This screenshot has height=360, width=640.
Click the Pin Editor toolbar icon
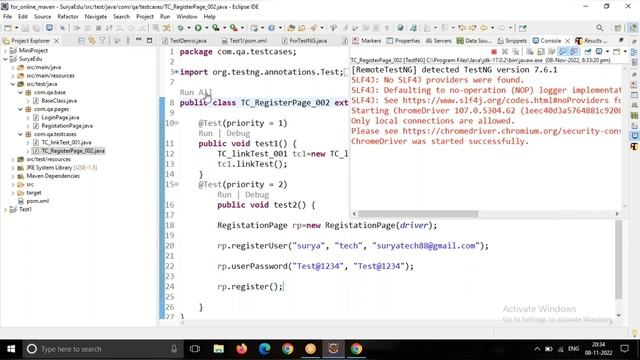tap(522, 28)
